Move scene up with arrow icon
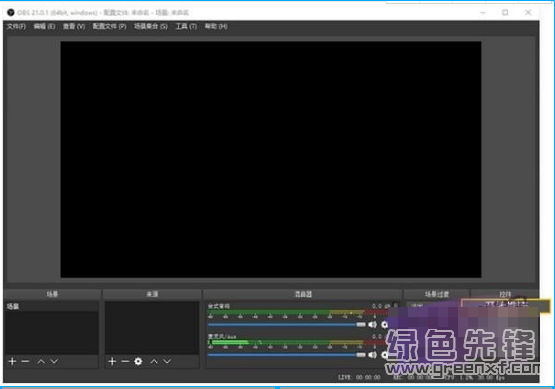 point(41,361)
